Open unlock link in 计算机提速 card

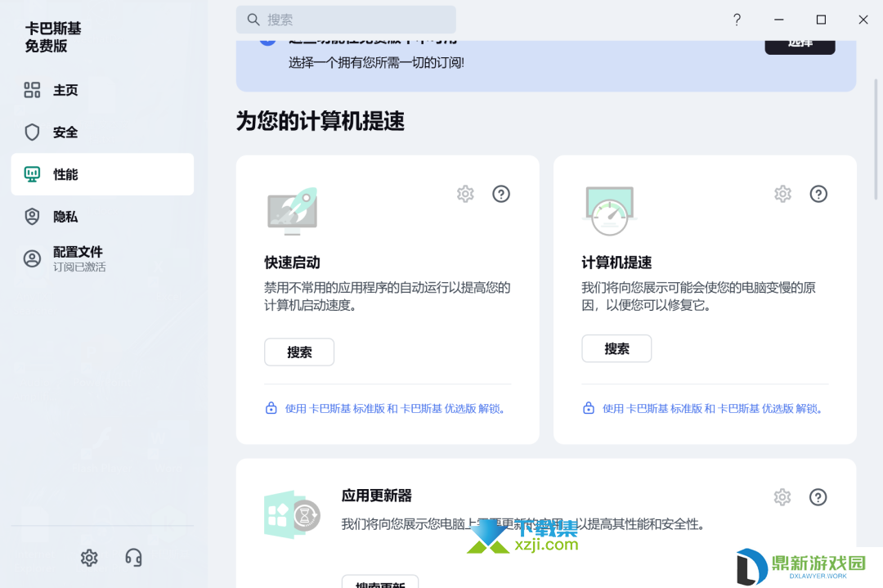(x=712, y=408)
